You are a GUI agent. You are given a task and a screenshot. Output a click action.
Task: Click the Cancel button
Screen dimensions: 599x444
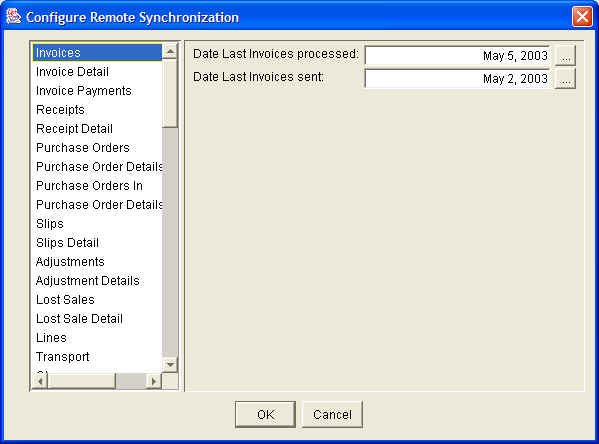coord(332,415)
